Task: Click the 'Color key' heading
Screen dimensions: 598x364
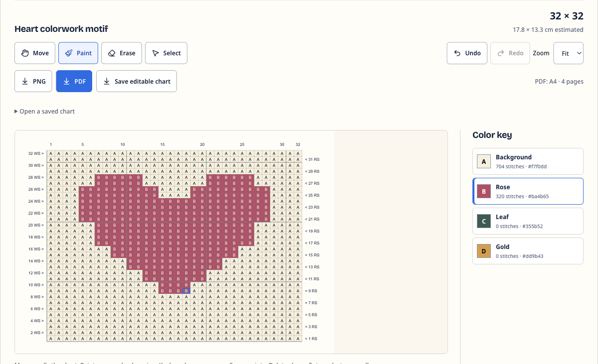Action: (492, 135)
